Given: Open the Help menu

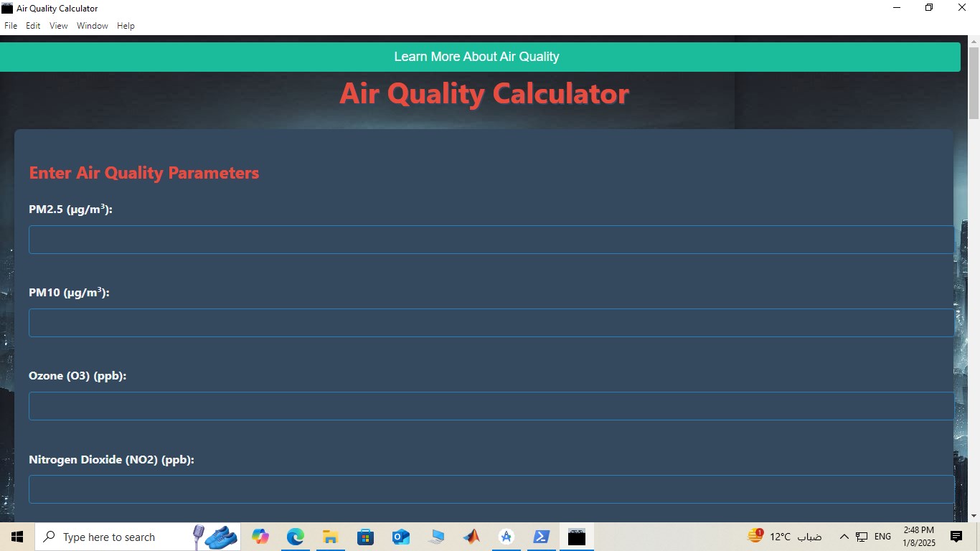Looking at the screenshot, I should coord(126,25).
